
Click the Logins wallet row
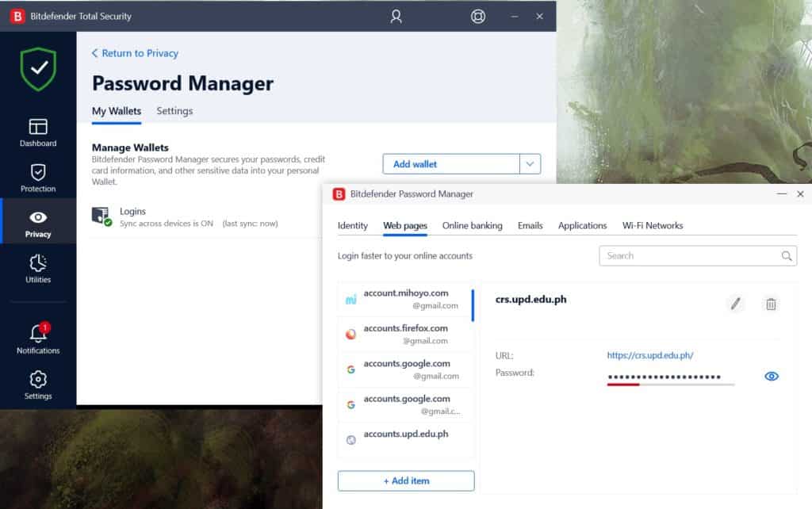[207, 217]
